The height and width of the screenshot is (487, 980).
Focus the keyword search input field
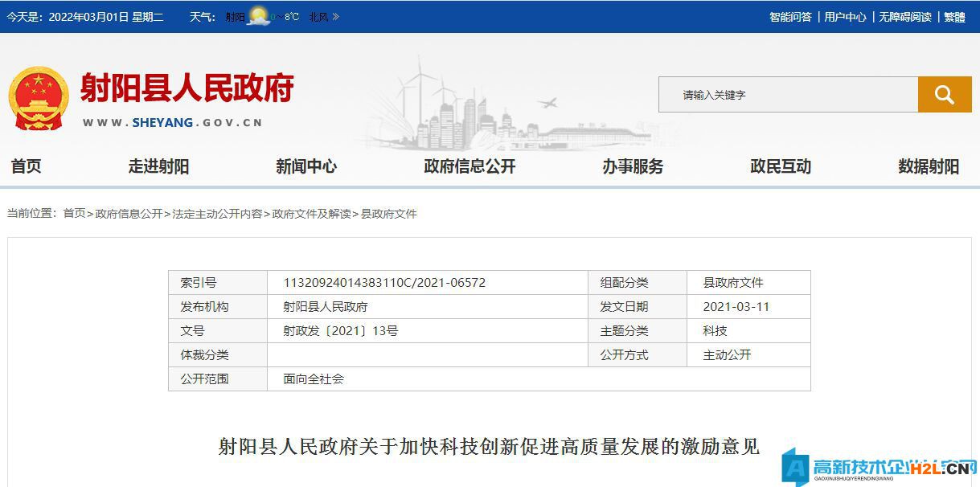point(788,95)
